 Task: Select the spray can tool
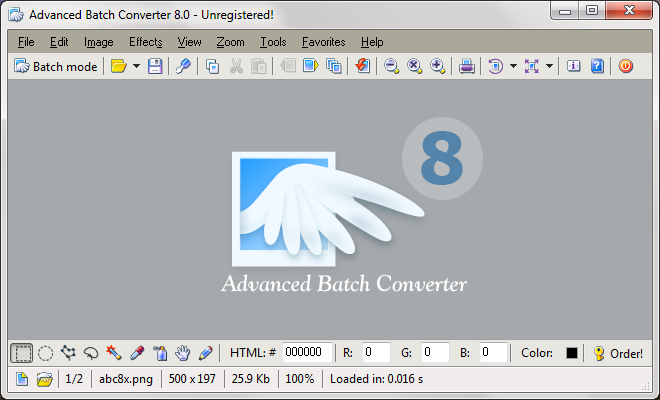(x=160, y=353)
